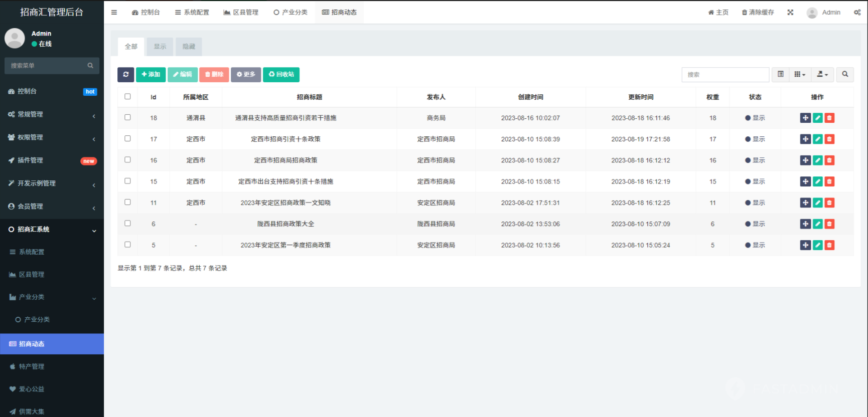Image resolution: width=868 pixels, height=417 pixels.
Task: Expand the 权限管理 sidebar menu
Action: [52, 137]
